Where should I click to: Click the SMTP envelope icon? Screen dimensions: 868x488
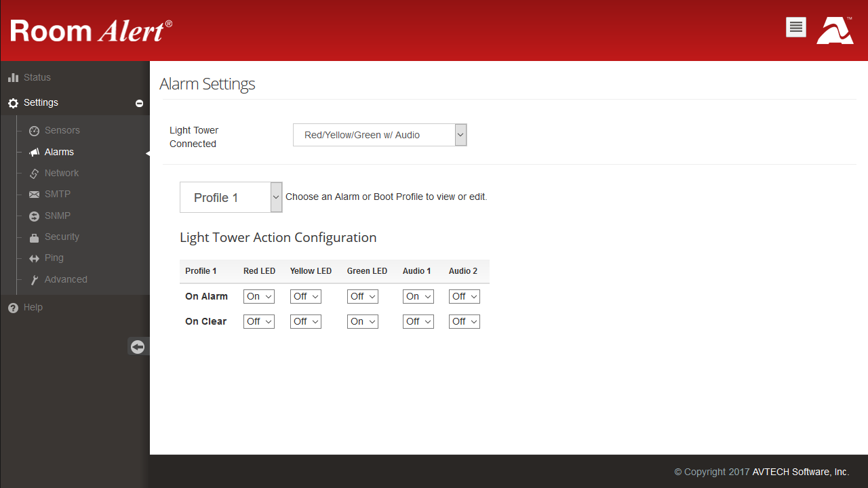[34, 195]
